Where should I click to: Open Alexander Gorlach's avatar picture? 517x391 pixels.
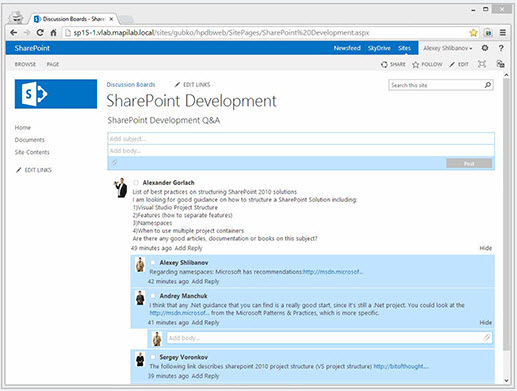(120, 188)
